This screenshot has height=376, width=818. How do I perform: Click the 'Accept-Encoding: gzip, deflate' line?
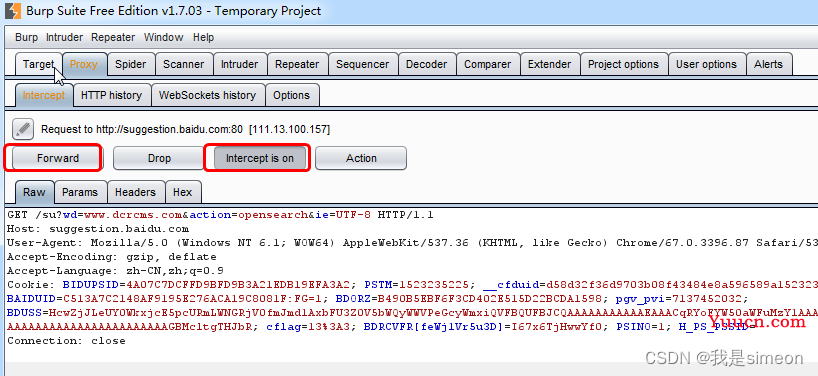[x=111, y=257]
